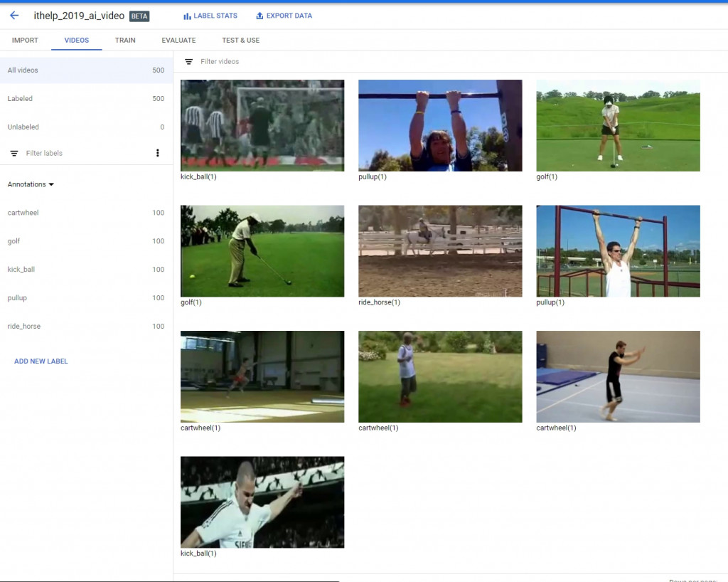Click the back arrow icon

tap(14, 16)
